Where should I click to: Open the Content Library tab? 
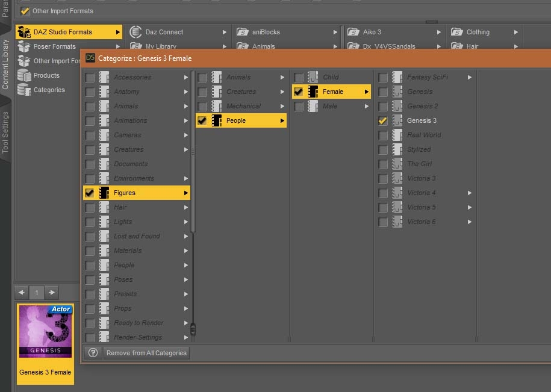pos(6,64)
